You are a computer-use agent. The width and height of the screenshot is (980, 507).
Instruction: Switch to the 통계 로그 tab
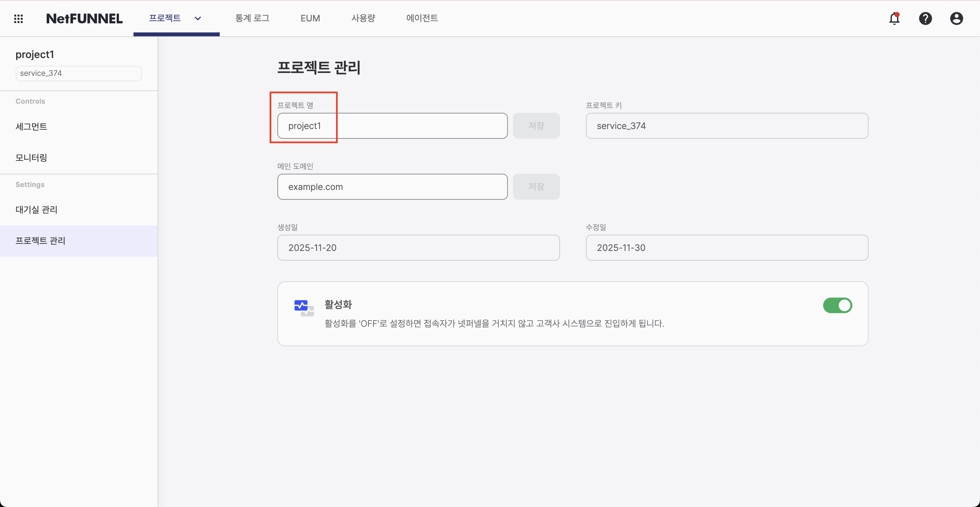coord(252,18)
